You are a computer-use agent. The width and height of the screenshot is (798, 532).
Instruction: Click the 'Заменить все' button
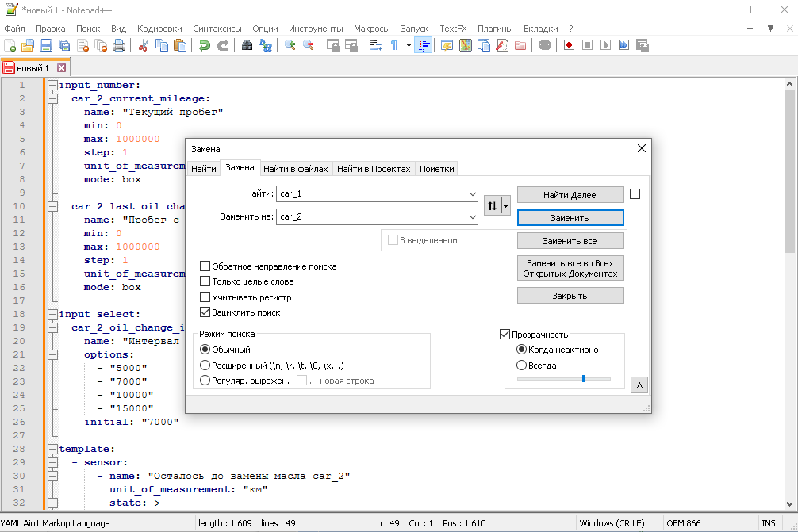[x=570, y=240]
